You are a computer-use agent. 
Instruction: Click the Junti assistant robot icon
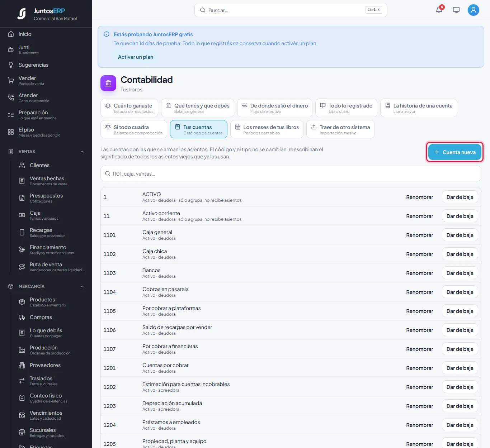pos(11,49)
